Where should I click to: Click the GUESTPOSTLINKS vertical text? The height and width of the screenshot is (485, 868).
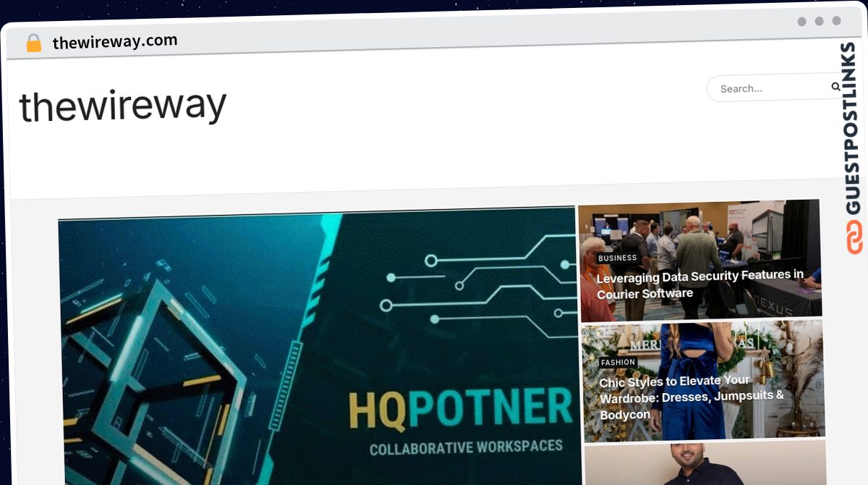[854, 128]
